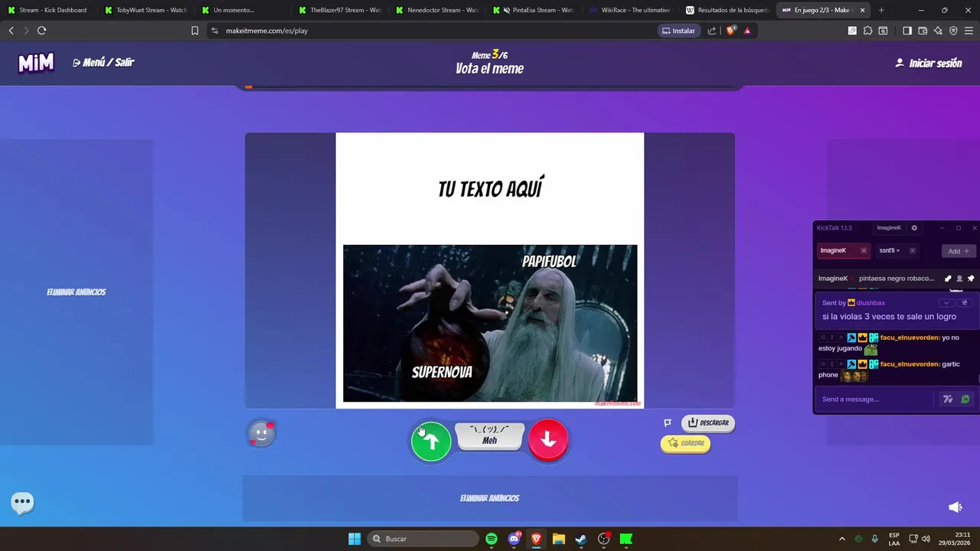The image size is (980, 551).
Task: Unpin the pinned message in KickTalk
Action: coord(965,303)
